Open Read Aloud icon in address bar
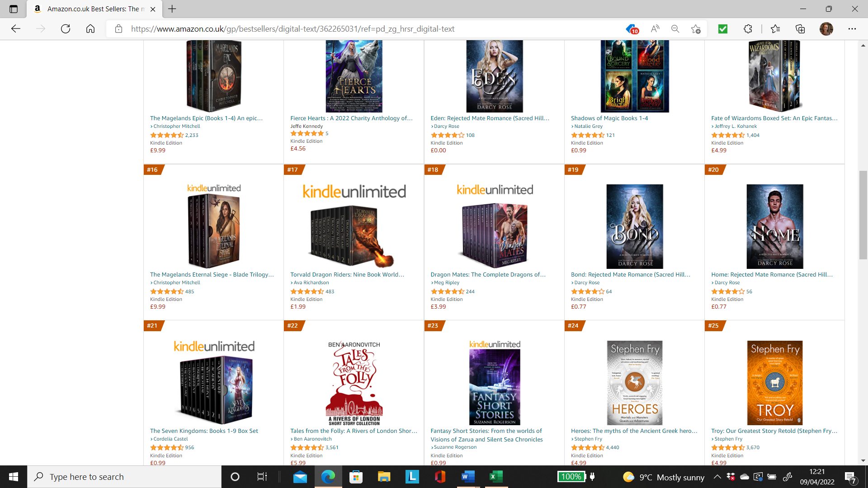Screen dimensions: 868x488 (x=655, y=29)
